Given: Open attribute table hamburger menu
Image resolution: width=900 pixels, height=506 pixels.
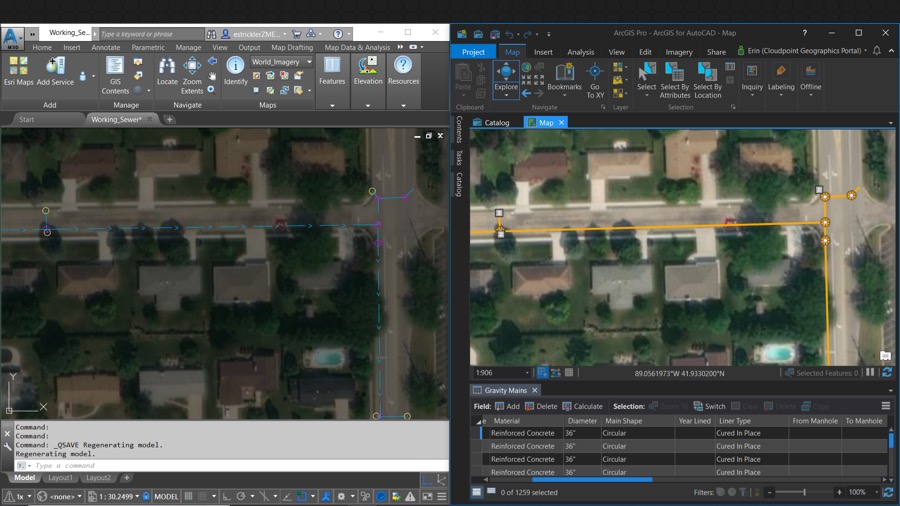Looking at the screenshot, I should [x=886, y=406].
